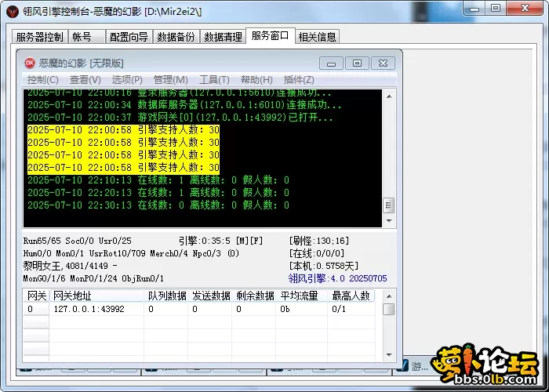Open the 控制(C) menu
This screenshot has width=549, height=392.
click(42, 80)
